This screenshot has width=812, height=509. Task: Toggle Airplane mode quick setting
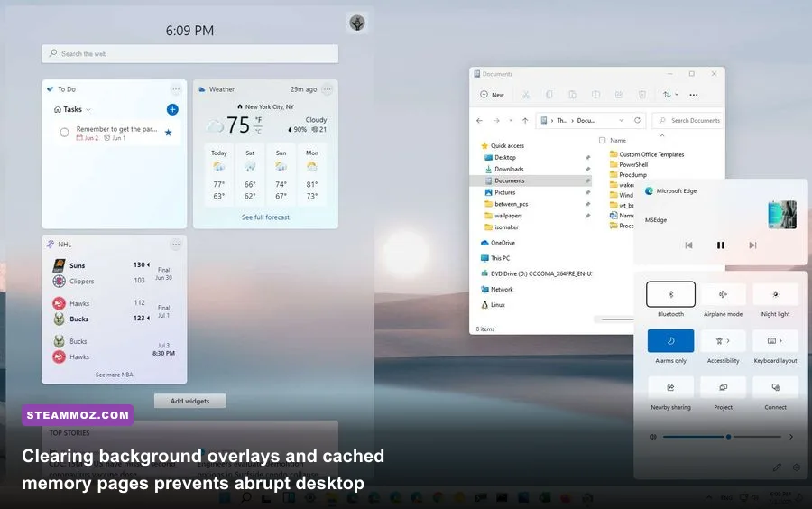(723, 294)
